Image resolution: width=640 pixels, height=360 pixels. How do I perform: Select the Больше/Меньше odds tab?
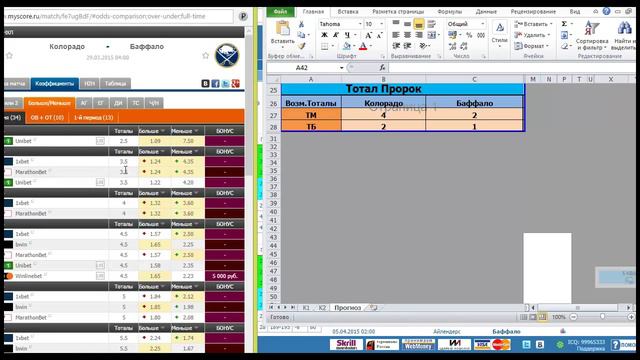coord(49,103)
